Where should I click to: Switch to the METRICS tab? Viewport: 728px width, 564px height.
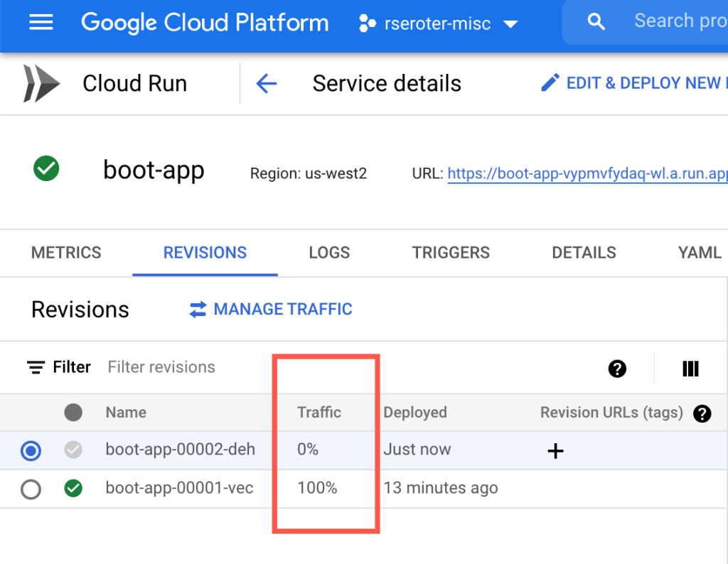point(66,253)
